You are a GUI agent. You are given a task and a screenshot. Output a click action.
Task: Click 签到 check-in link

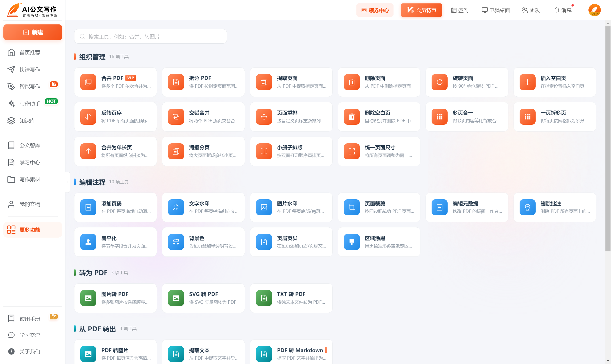[460, 10]
